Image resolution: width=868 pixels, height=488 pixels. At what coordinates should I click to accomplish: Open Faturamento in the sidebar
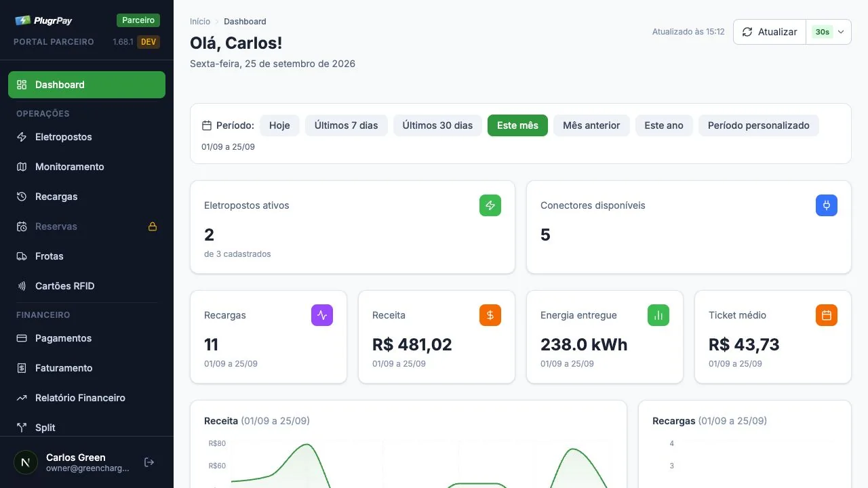[x=87, y=368]
